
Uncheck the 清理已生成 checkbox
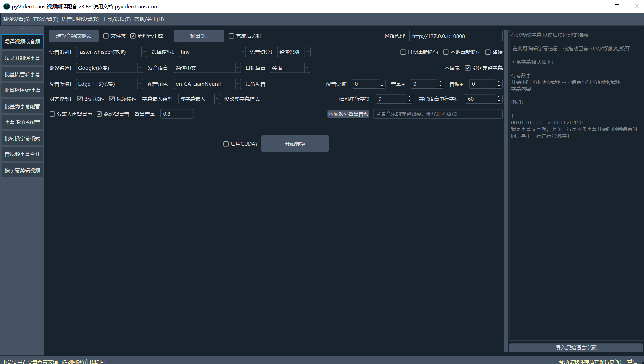[133, 36]
